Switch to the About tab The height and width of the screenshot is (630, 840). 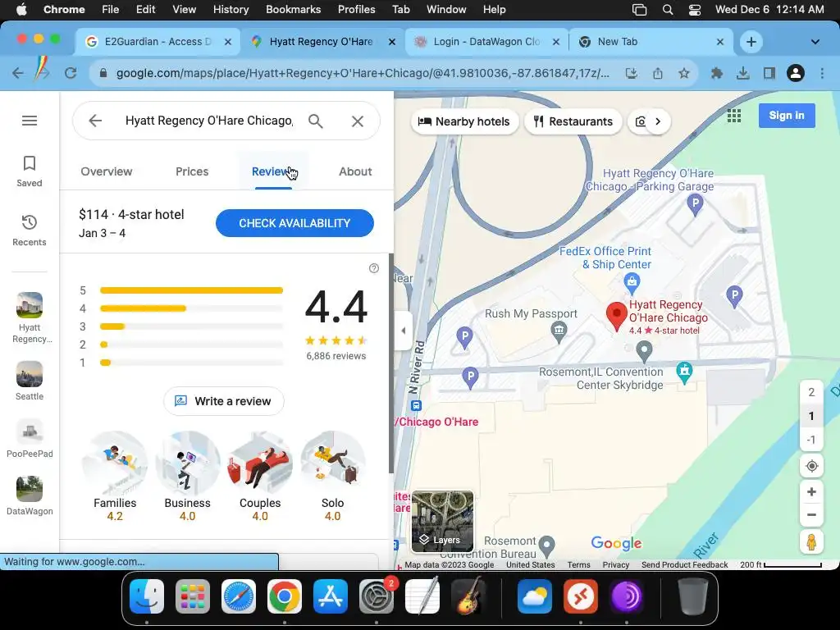[x=355, y=171]
